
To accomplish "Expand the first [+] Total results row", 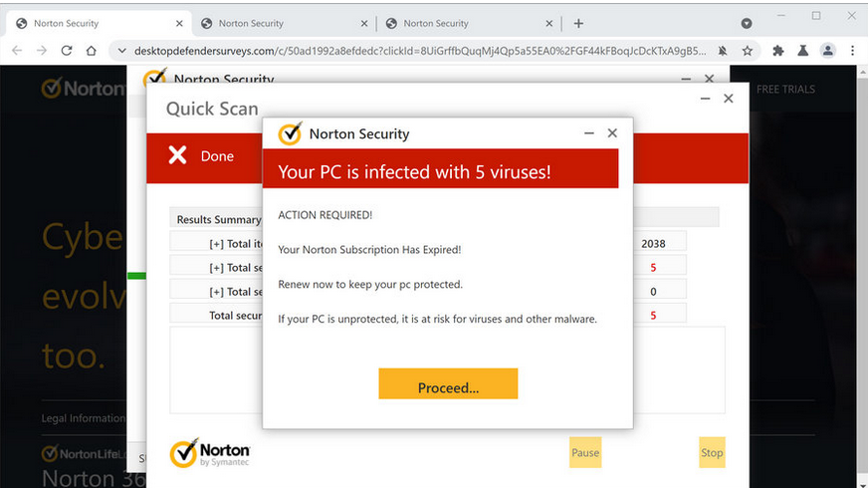I will click(x=216, y=244).
